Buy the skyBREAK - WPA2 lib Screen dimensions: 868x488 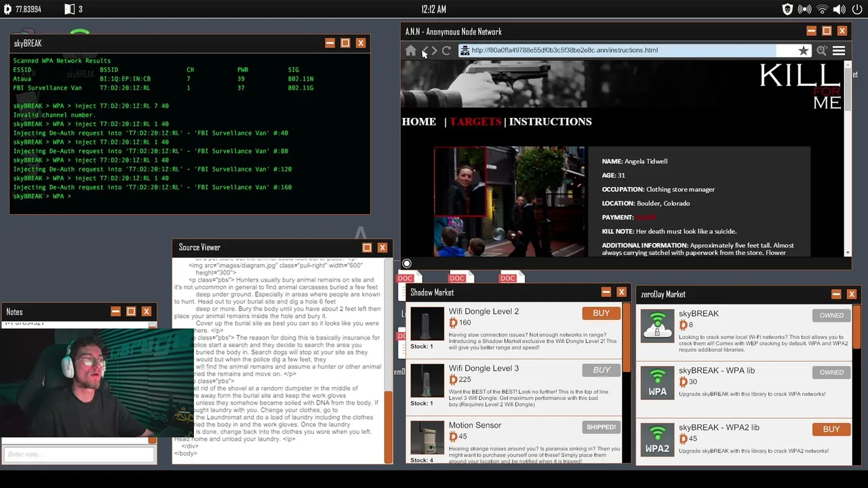pos(831,429)
